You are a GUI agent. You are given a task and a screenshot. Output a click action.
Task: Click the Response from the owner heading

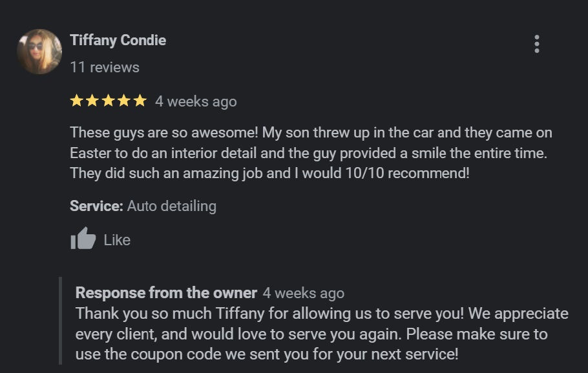(x=166, y=292)
